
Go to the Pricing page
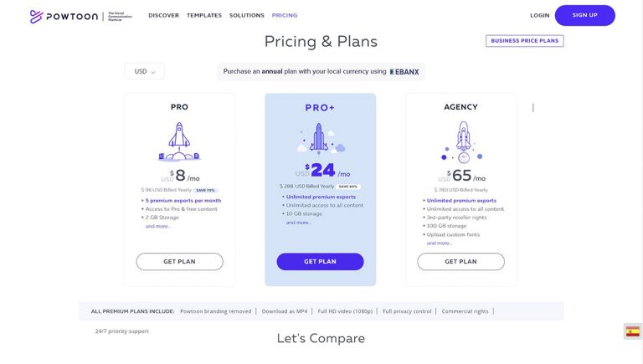click(x=285, y=15)
